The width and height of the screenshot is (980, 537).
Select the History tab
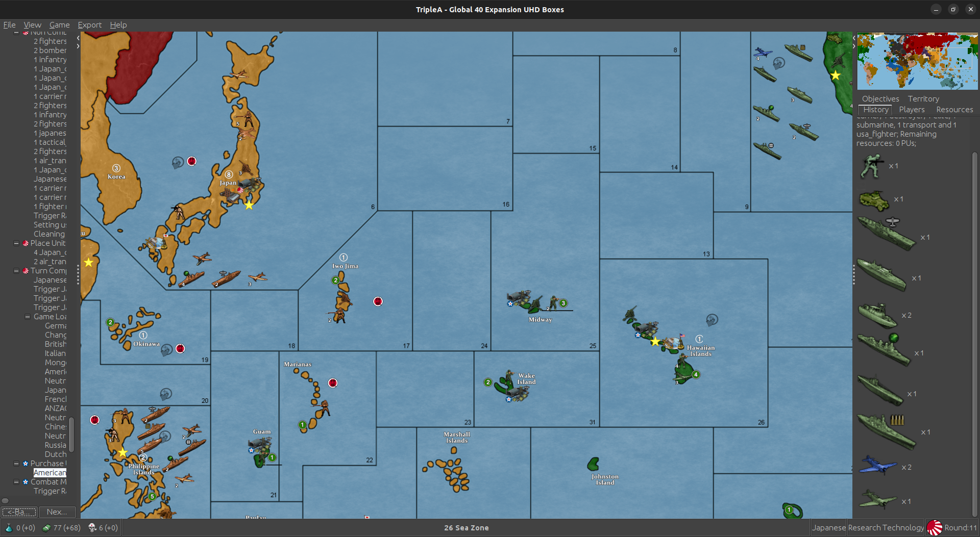coord(876,110)
